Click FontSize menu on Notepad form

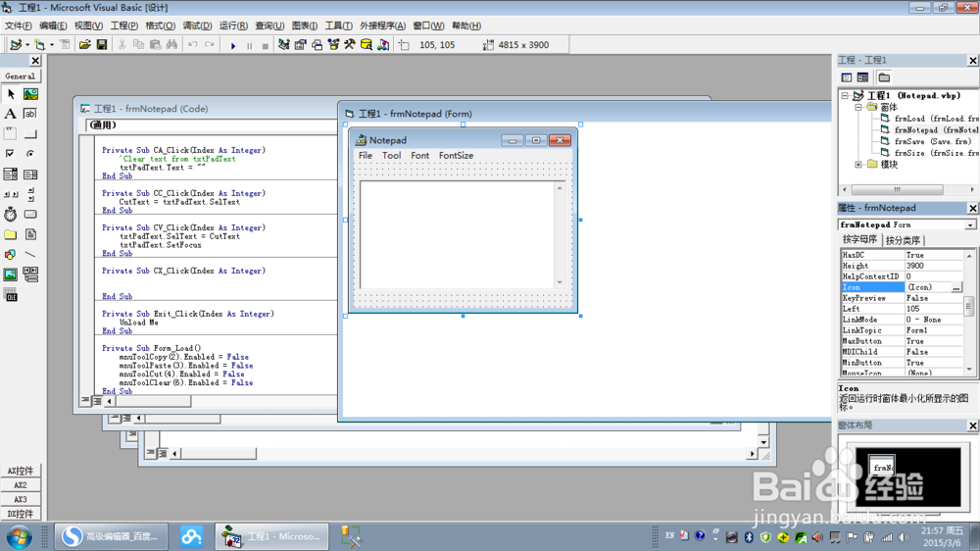point(457,156)
